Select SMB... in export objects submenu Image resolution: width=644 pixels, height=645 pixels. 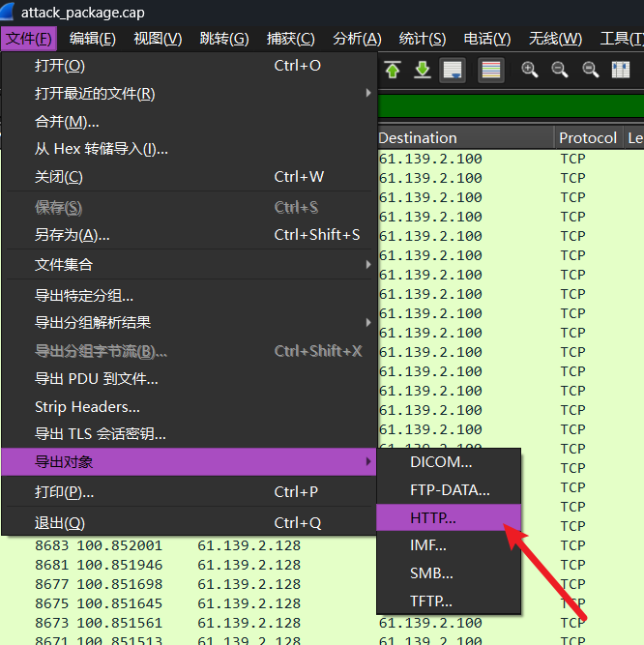449,573
